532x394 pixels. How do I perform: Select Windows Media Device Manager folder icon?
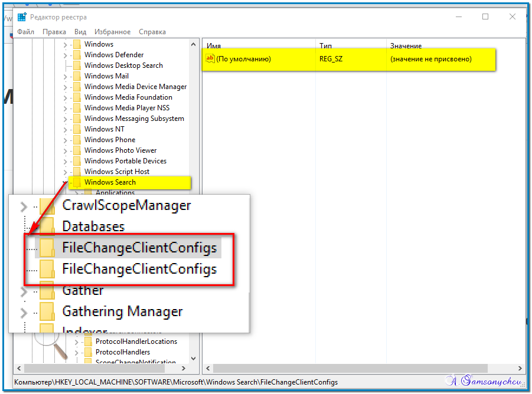(x=77, y=86)
